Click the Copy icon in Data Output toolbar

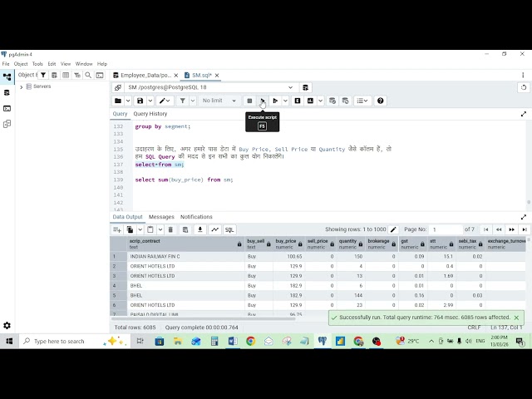(130, 229)
